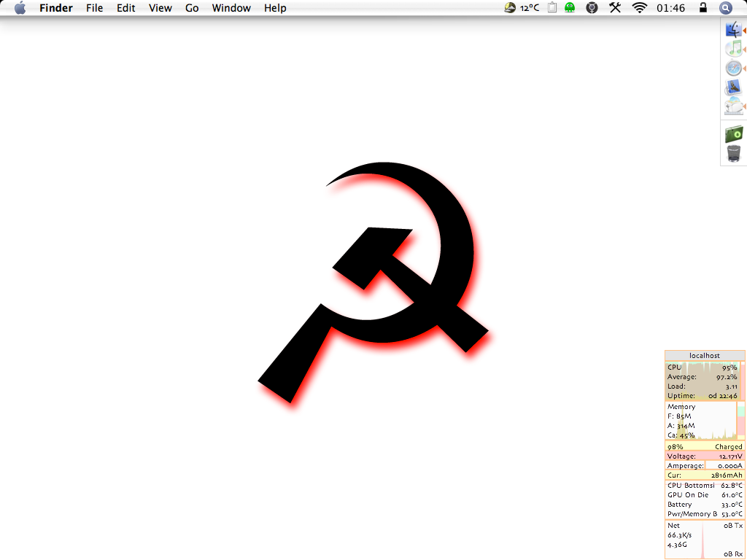The height and width of the screenshot is (560, 747).
Task: Click the localhost header of system monitor
Action: [x=705, y=356]
